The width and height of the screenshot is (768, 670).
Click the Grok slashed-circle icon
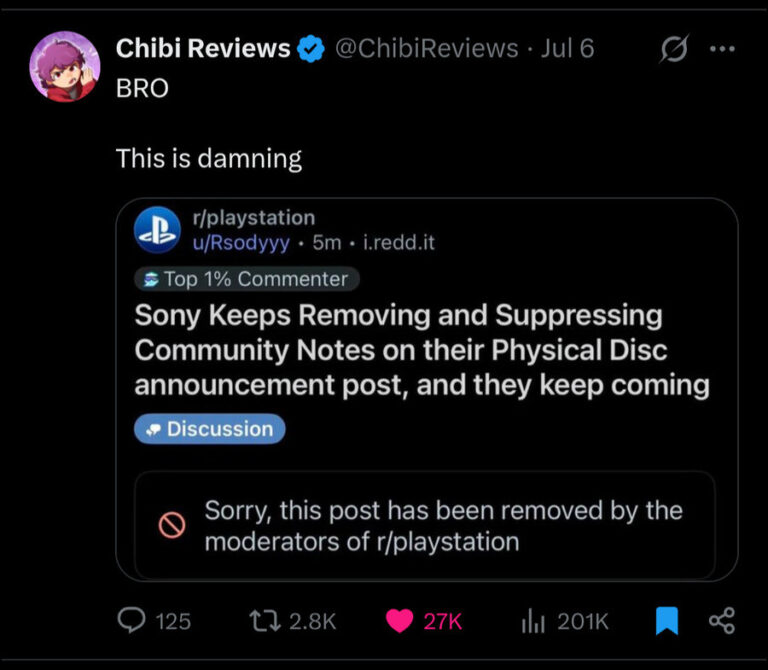pos(674,48)
